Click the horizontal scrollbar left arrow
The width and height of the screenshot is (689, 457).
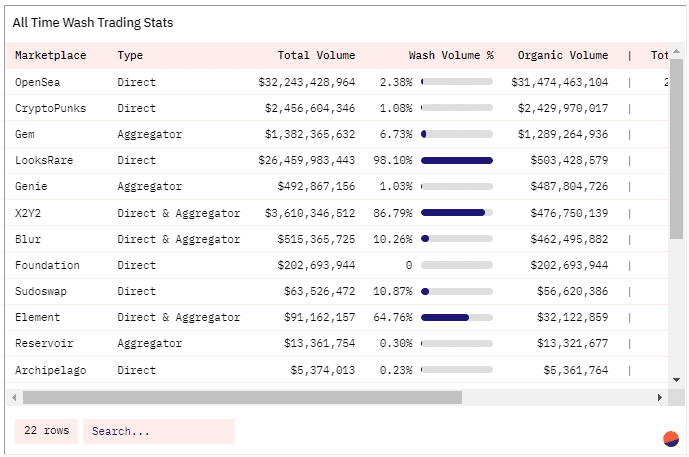pos(14,398)
